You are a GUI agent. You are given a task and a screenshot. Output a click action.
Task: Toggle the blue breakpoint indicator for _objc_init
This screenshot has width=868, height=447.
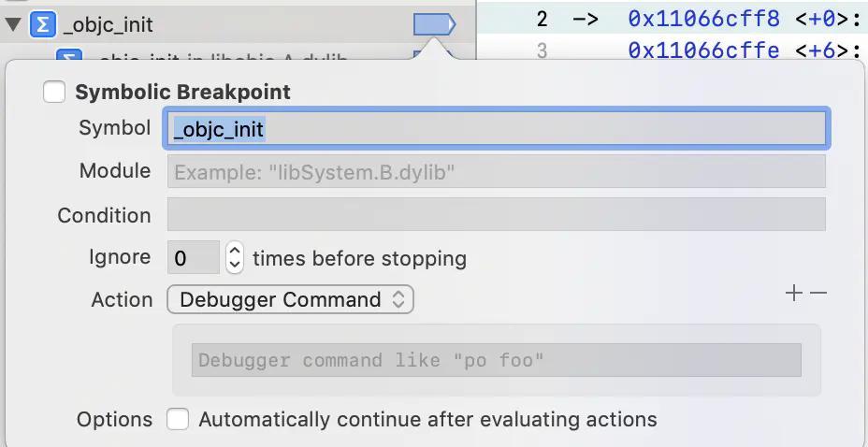point(435,25)
